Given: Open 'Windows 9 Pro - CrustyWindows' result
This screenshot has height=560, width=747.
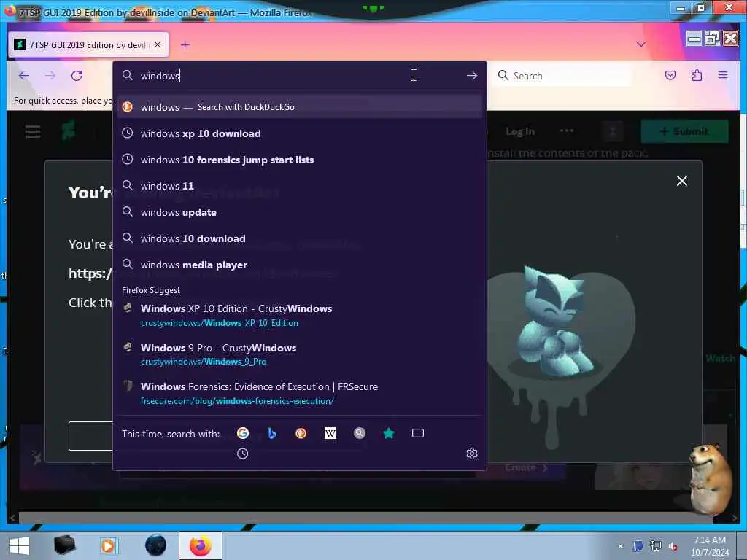Looking at the screenshot, I should tap(300, 354).
